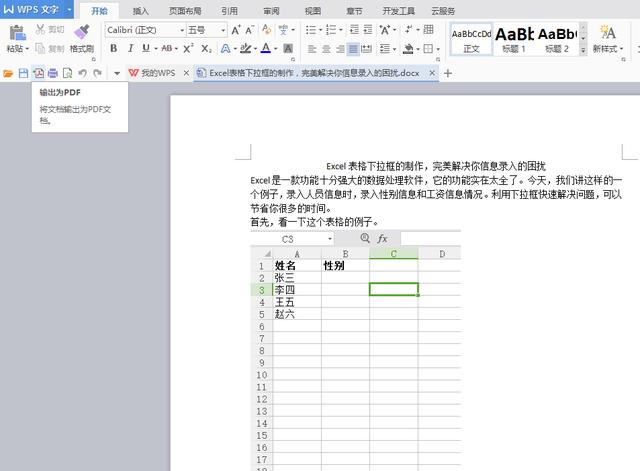The image size is (640, 471).
Task: Click the font color A swatch
Action: coord(266,49)
